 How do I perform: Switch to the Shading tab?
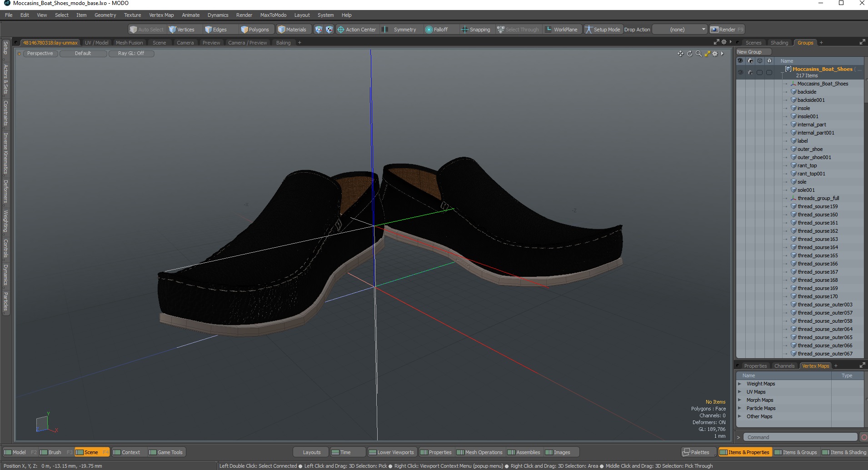coord(779,43)
